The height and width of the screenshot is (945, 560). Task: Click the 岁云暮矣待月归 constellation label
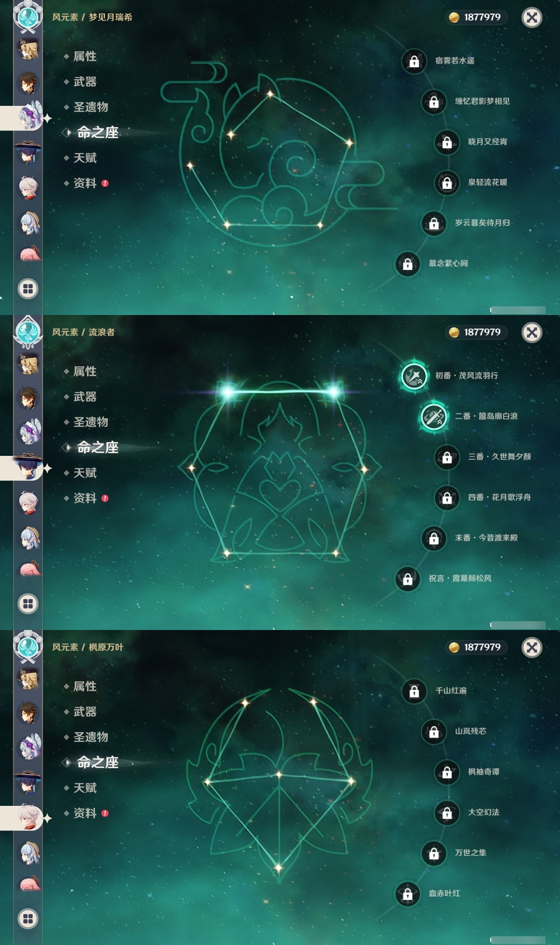[482, 223]
